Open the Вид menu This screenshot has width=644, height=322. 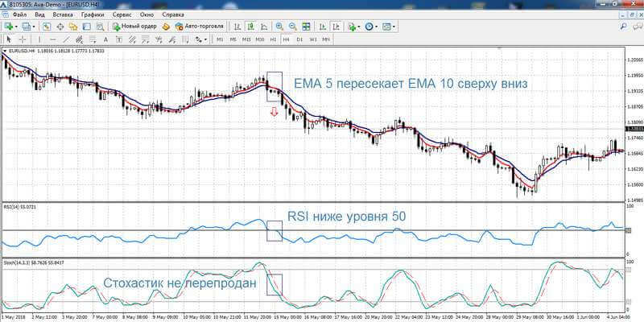(39, 14)
